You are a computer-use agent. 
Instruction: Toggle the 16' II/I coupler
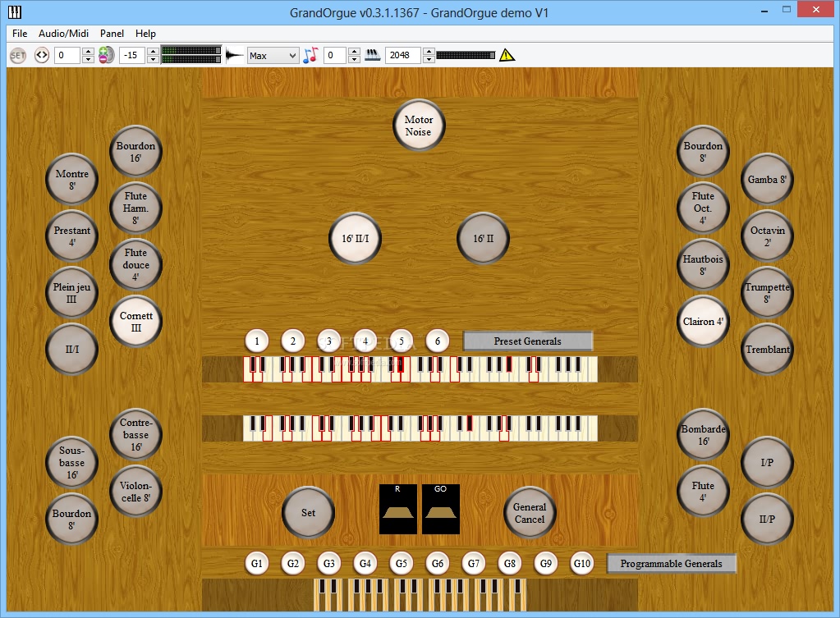(x=356, y=238)
